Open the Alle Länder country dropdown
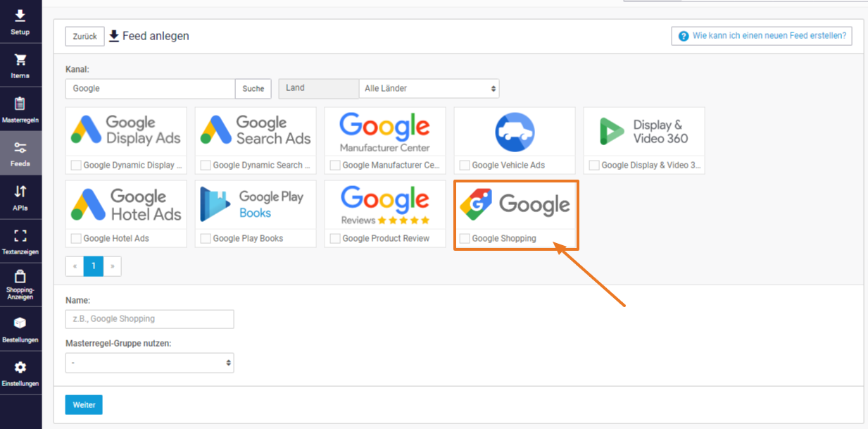The image size is (868, 429). coord(429,88)
